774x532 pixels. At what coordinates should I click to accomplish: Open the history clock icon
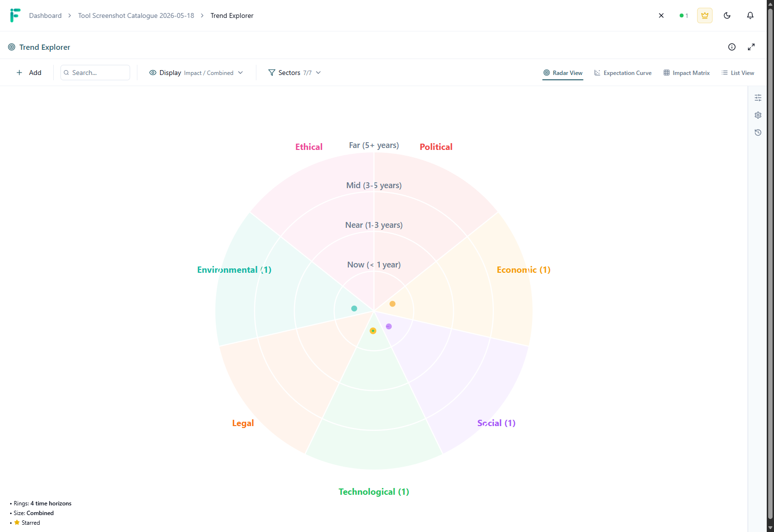(758, 133)
